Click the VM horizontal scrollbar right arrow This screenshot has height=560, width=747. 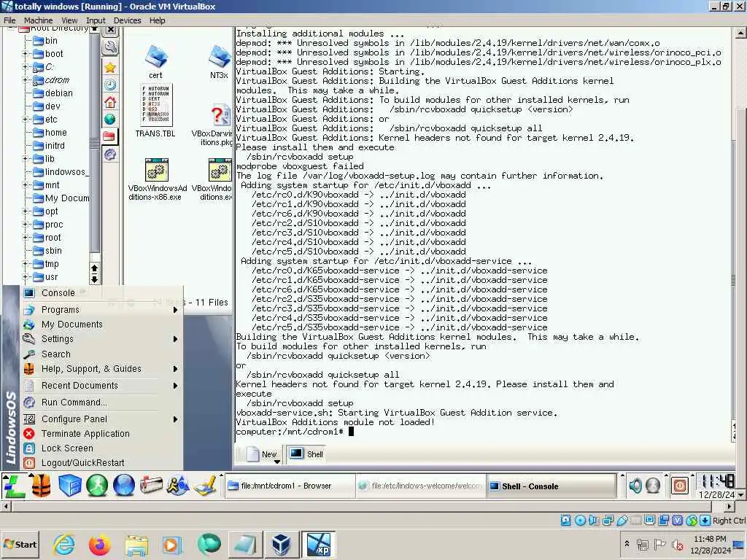(x=729, y=507)
